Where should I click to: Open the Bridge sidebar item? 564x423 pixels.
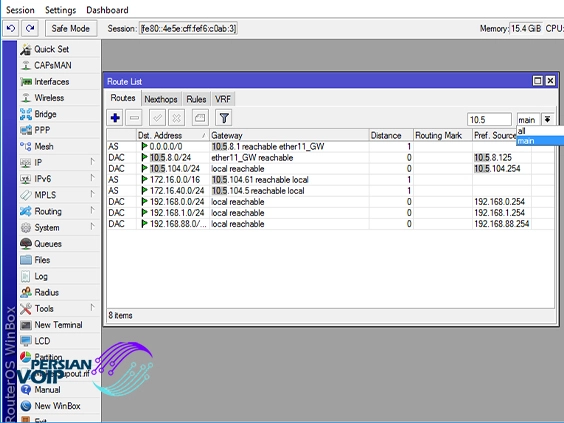45,114
